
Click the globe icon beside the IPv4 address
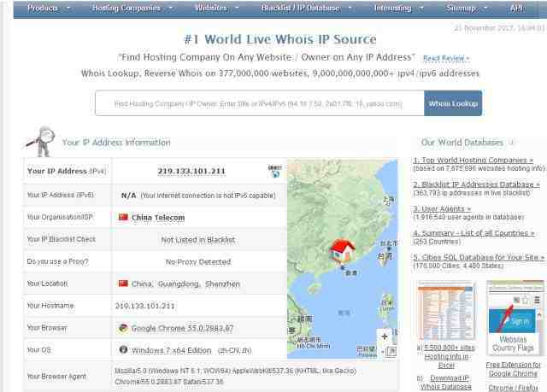point(275,172)
